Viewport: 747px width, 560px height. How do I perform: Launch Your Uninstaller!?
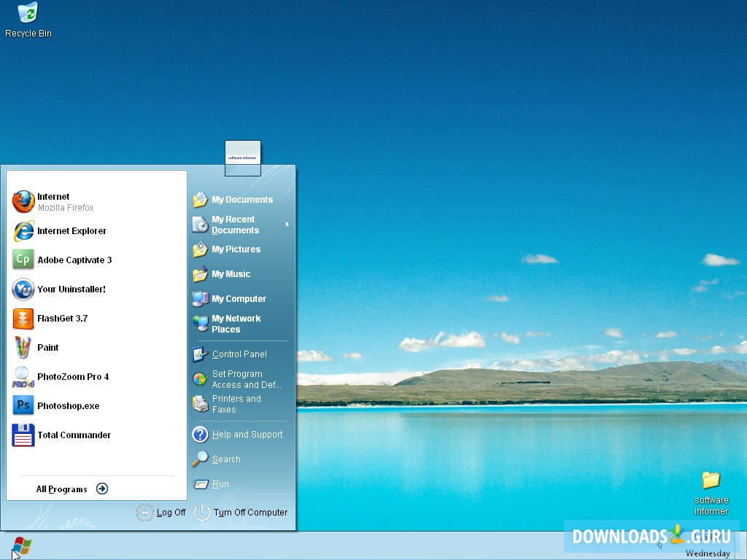point(71,289)
